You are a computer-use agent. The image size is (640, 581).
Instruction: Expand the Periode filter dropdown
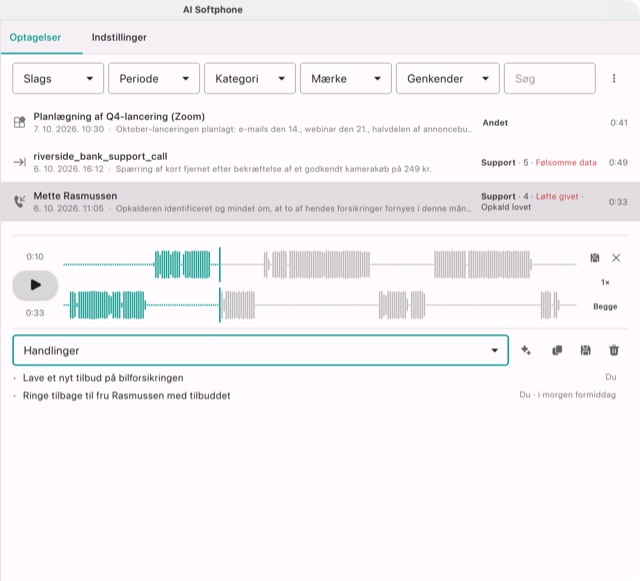click(x=154, y=78)
